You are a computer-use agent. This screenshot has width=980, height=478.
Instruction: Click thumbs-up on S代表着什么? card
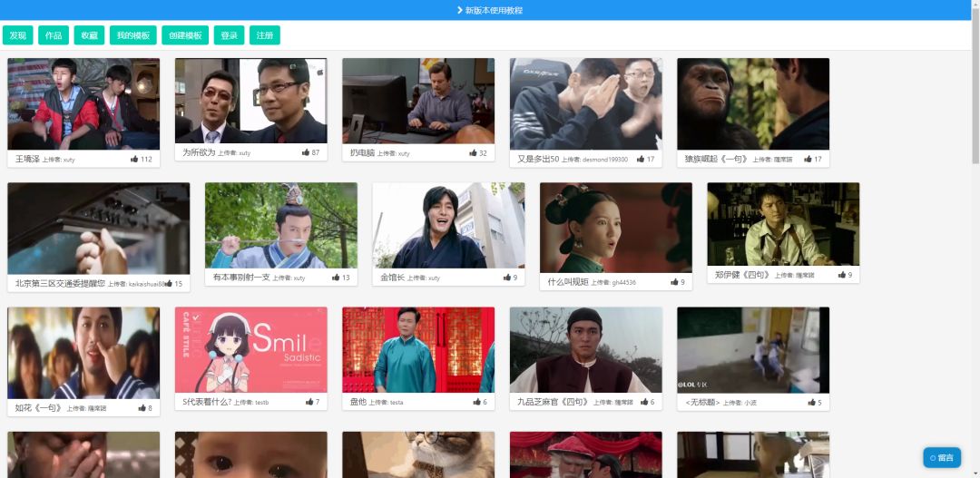coord(309,402)
